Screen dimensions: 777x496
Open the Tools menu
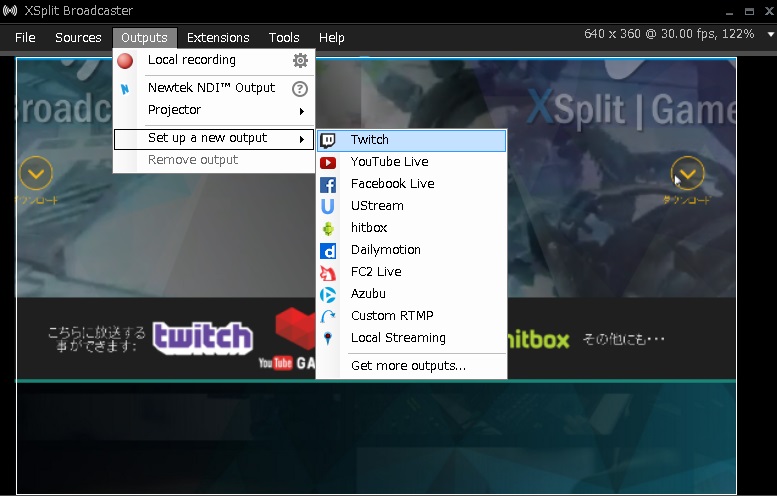tap(284, 38)
